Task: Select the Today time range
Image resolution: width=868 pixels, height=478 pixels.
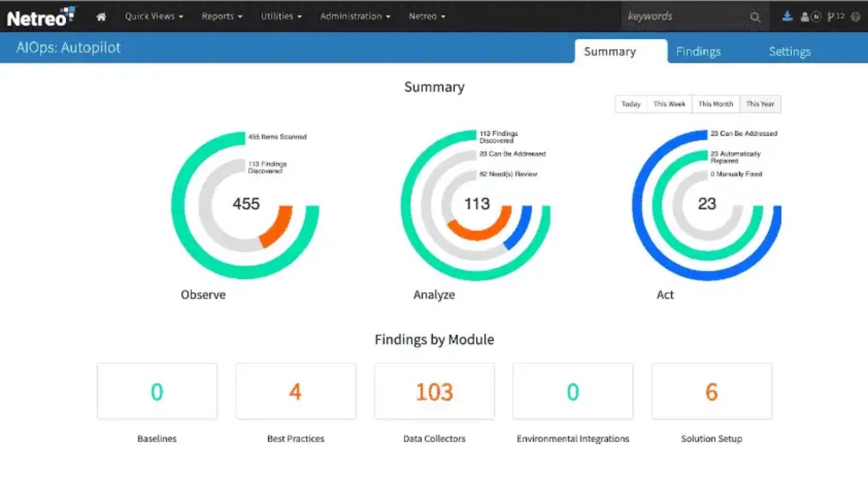Action: [631, 104]
